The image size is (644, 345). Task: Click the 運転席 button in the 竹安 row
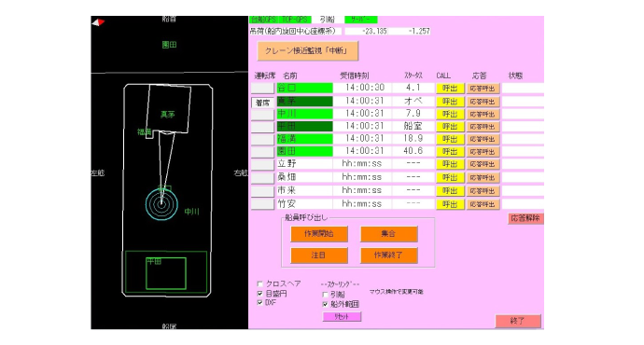[262, 204]
